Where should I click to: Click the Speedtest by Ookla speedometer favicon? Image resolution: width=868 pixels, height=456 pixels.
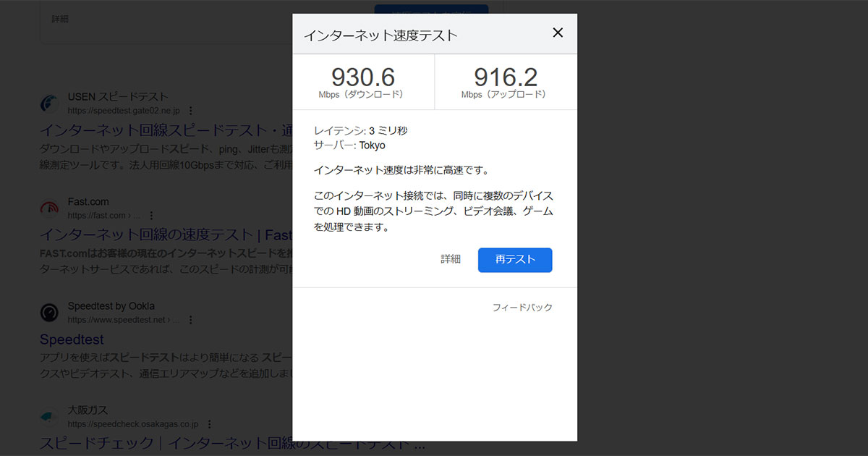pyautogui.click(x=48, y=313)
